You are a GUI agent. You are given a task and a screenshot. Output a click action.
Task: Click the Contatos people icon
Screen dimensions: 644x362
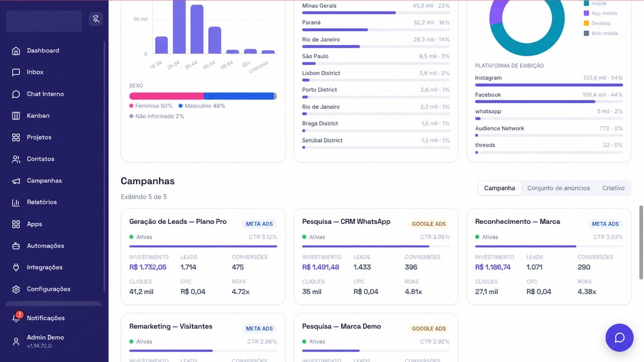tap(16, 159)
